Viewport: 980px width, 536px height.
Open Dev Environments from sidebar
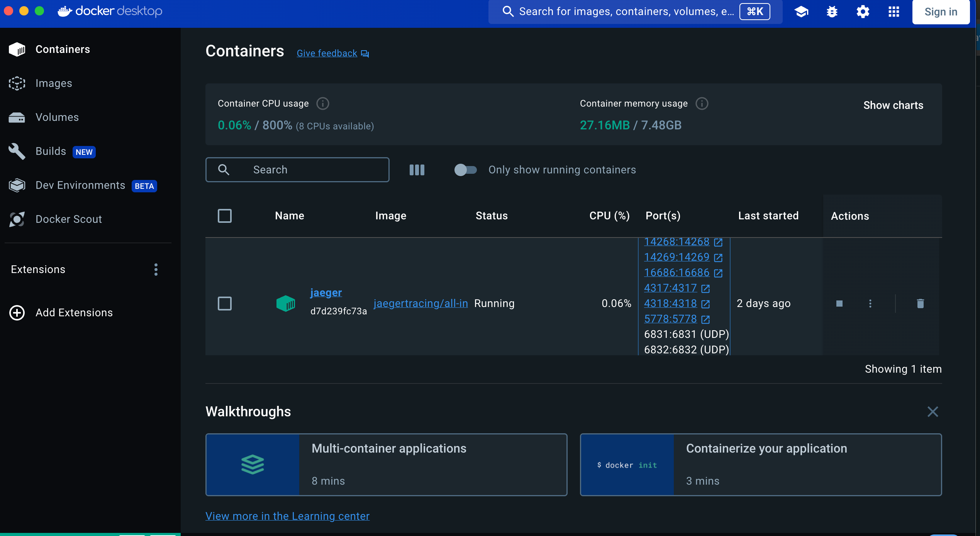coord(80,185)
